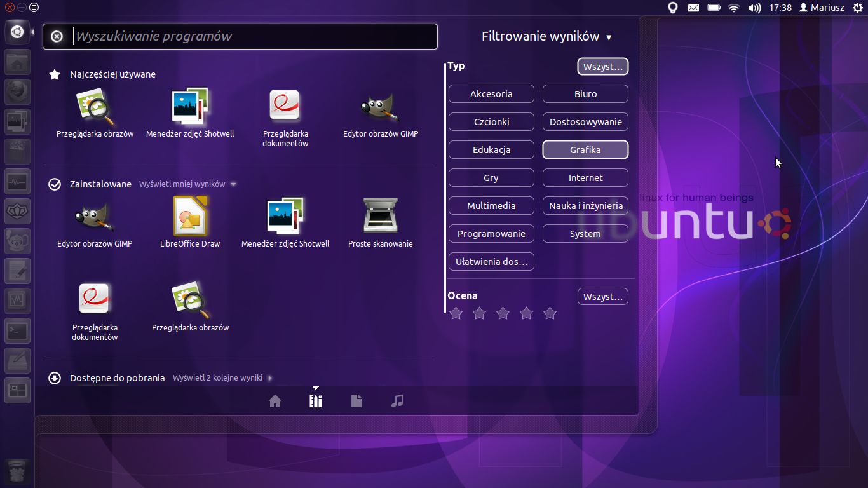
Task: Toggle the Nauka i inżynieria filter
Action: coord(585,206)
